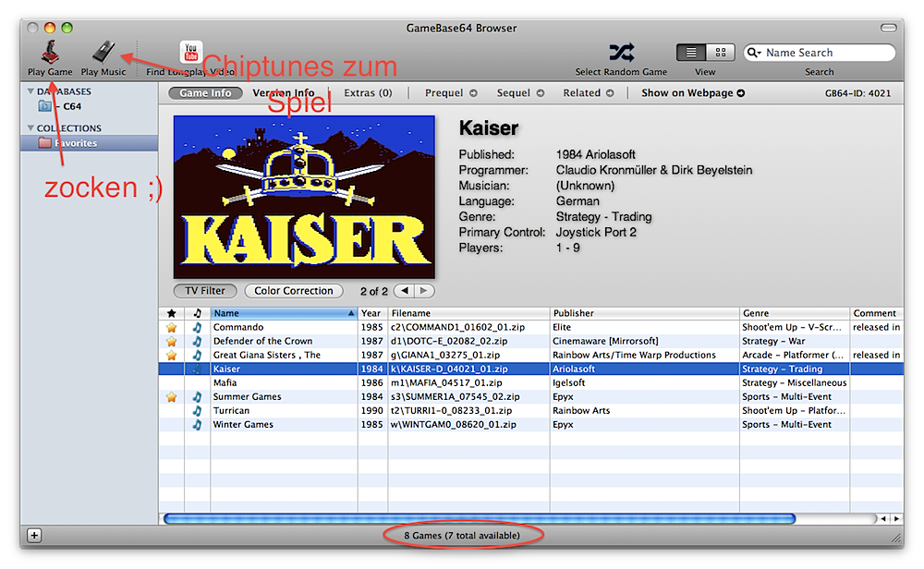Click the GB64-ID: 4021 label
924x569 pixels.
[x=858, y=93]
